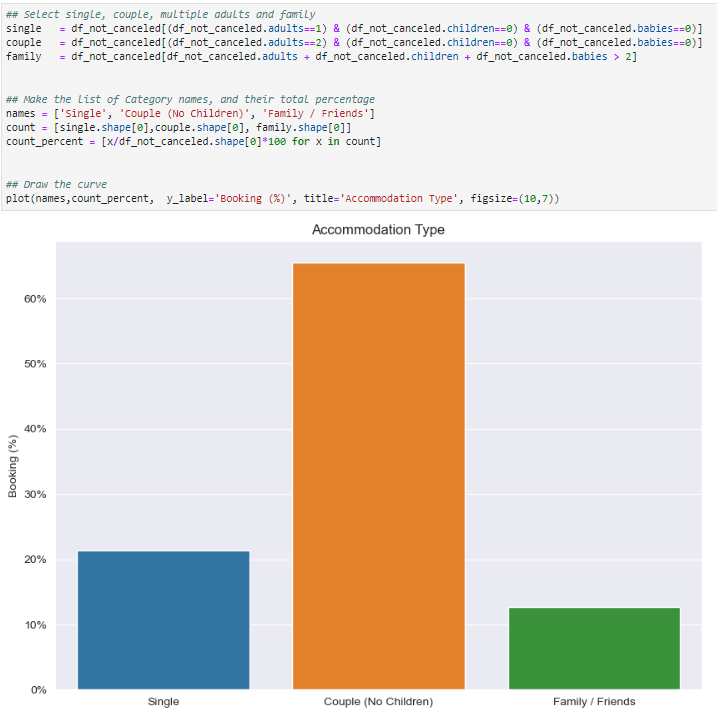Click the 50% y-axis tick label
The image size is (717, 714).
(x=34, y=364)
